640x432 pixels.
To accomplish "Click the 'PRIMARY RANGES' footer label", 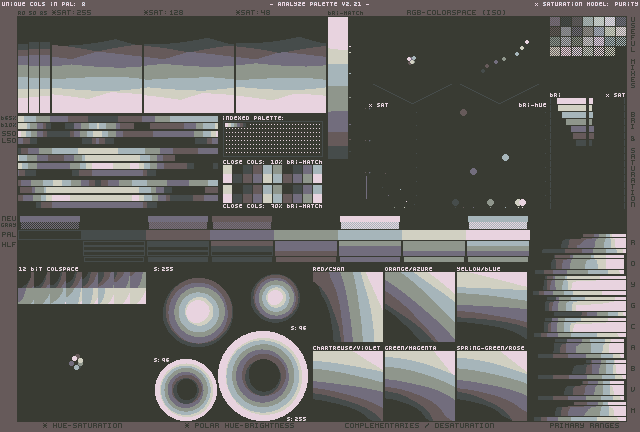I will [584, 425].
